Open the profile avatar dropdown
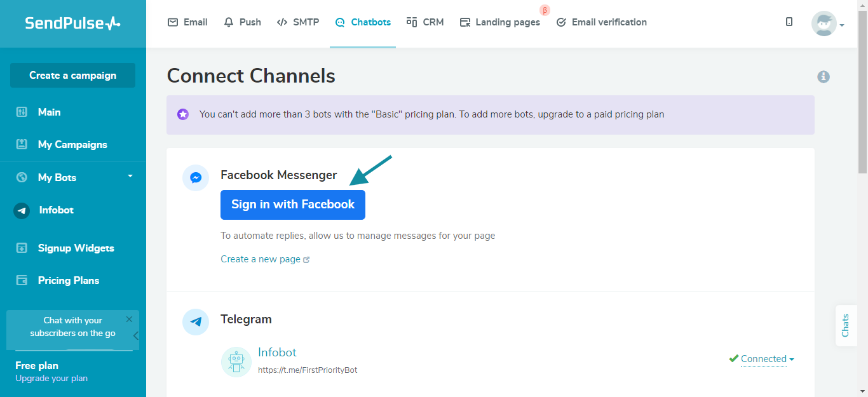Image resolution: width=868 pixels, height=397 pixels. (x=824, y=24)
